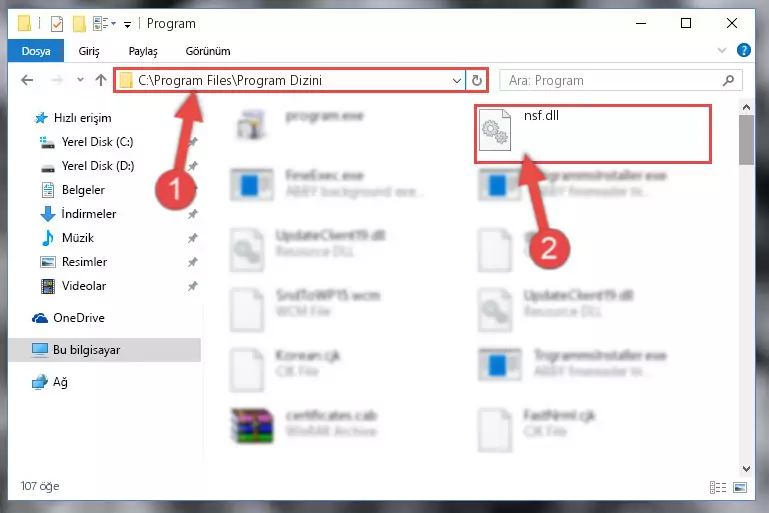
Task: Switch to details list view icon
Action: pyautogui.click(x=718, y=487)
